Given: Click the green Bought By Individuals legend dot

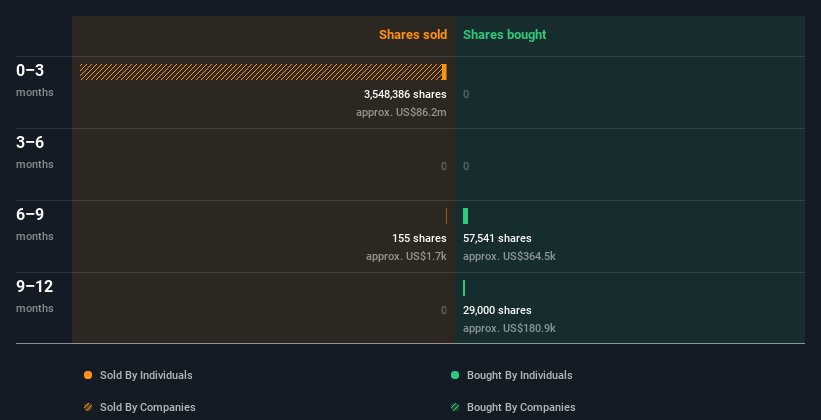Looking at the screenshot, I should click(x=455, y=375).
